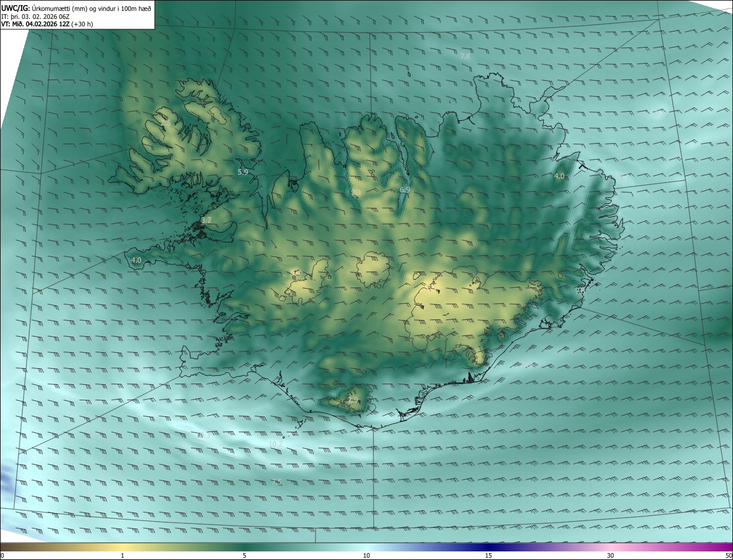The height and width of the screenshot is (560, 733).
Task: Click the colour scale tick label 30
Action: pos(610,555)
